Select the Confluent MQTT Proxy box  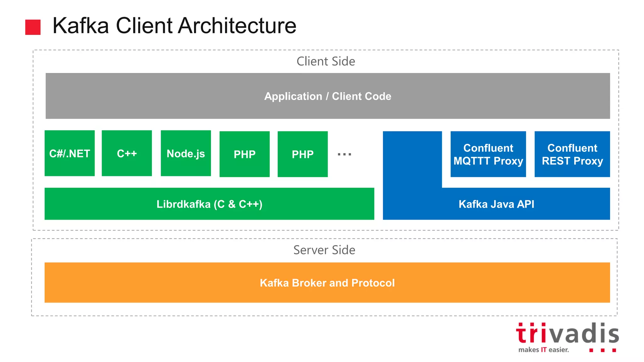point(488,154)
